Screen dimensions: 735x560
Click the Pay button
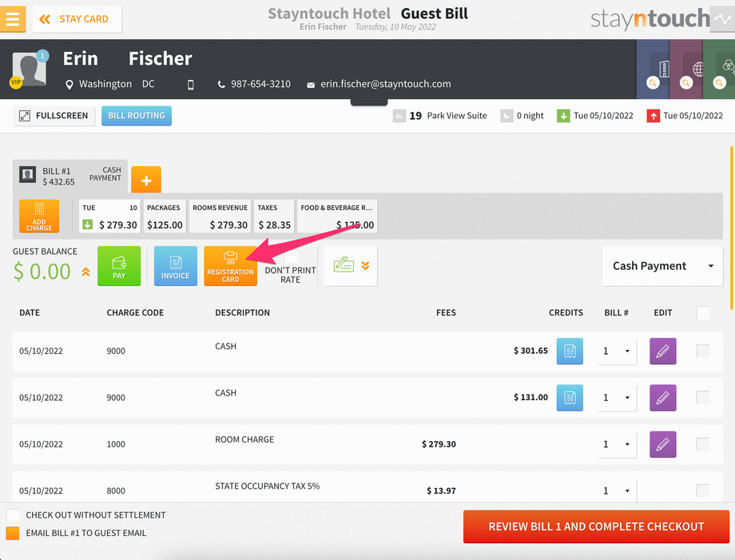coord(119,266)
